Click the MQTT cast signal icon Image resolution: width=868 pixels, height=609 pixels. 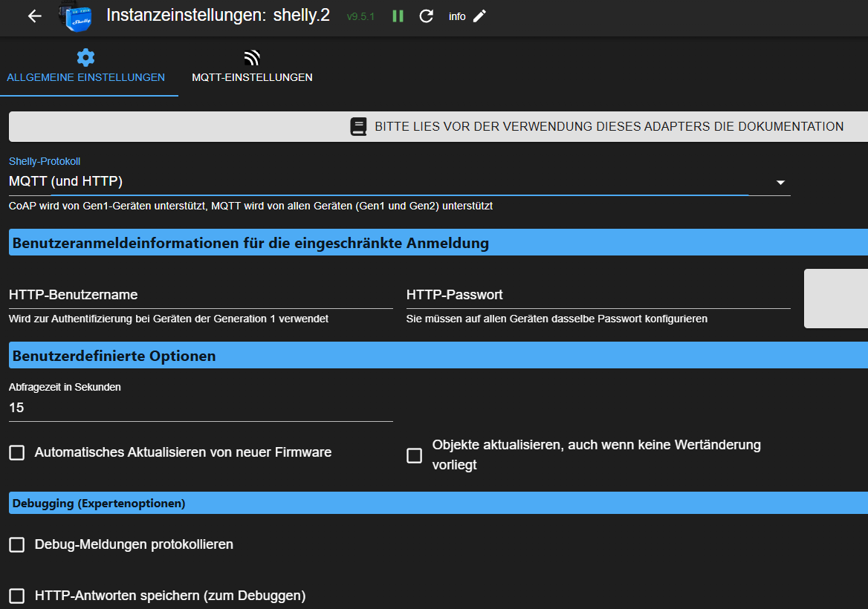point(252,58)
